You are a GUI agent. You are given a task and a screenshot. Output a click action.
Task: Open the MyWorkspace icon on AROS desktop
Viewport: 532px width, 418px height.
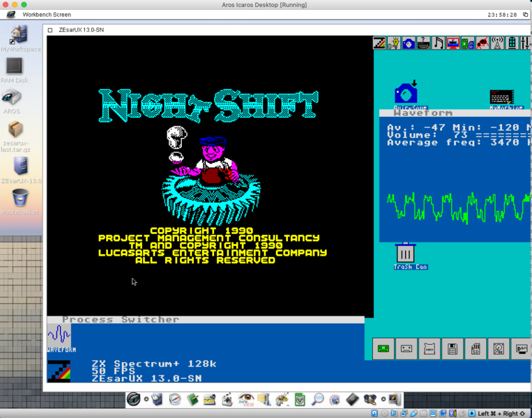click(20, 38)
